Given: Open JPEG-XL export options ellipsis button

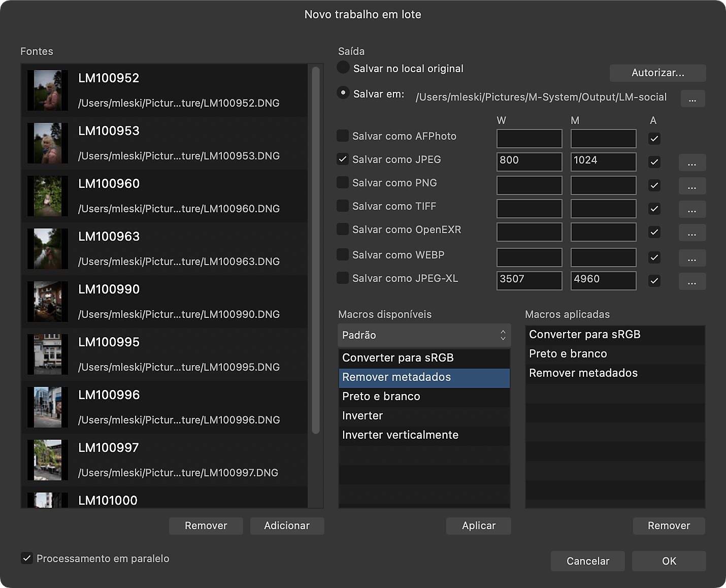Looking at the screenshot, I should point(692,281).
